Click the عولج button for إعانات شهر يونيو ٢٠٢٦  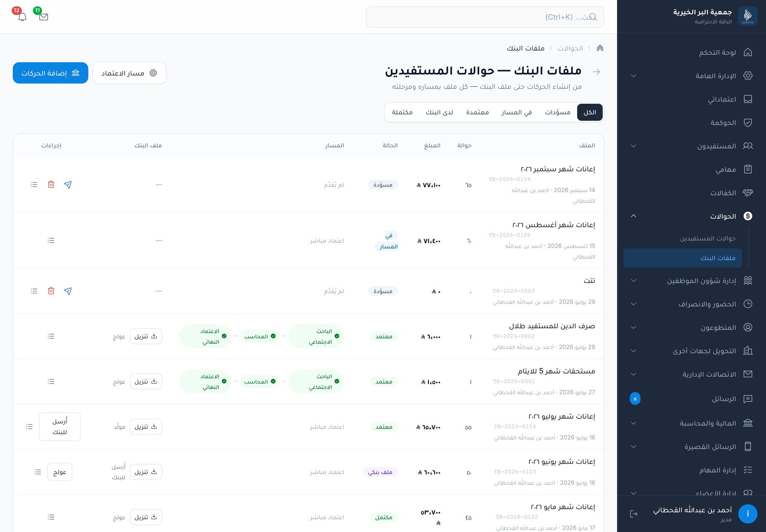tap(60, 472)
